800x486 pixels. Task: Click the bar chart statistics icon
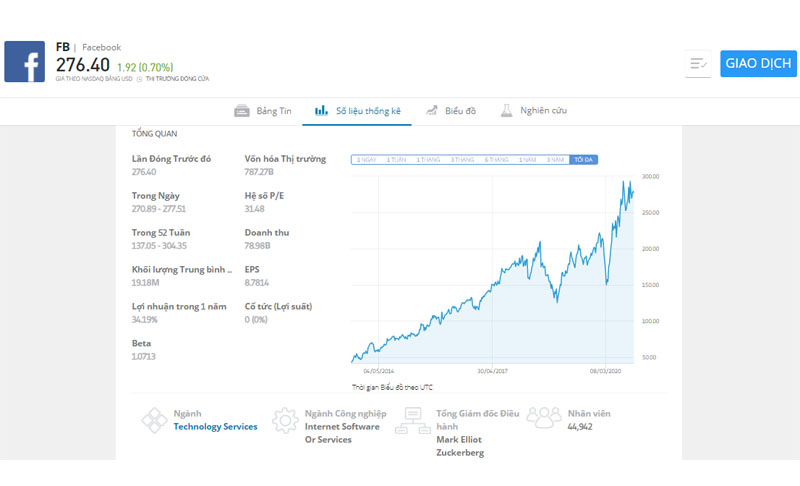(321, 110)
